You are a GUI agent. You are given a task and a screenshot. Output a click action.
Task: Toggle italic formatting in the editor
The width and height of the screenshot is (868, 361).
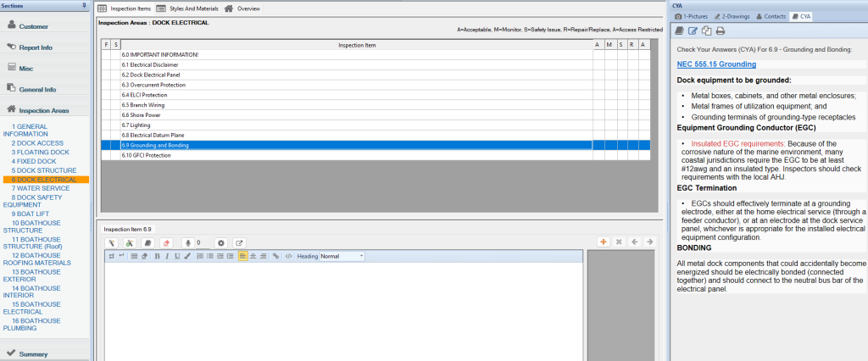(167, 256)
